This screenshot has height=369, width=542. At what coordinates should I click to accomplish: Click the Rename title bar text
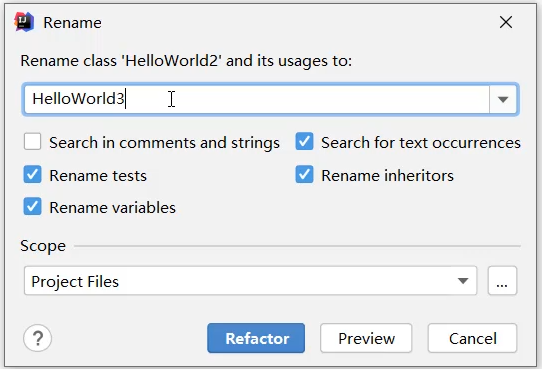pyautogui.click(x=73, y=23)
